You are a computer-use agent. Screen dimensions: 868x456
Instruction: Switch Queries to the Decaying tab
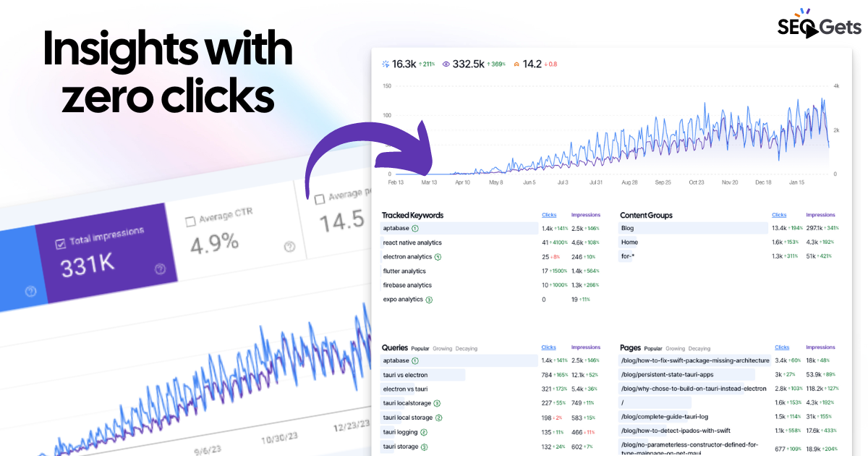tap(467, 348)
